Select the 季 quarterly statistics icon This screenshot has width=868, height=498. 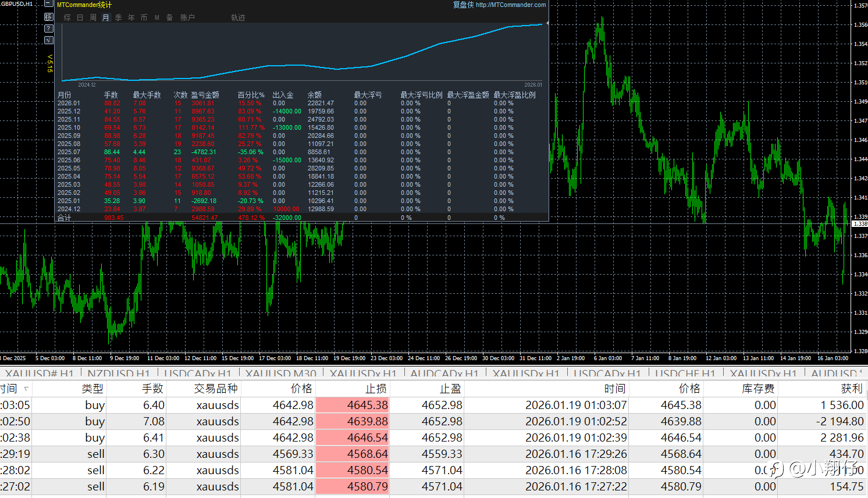119,18
